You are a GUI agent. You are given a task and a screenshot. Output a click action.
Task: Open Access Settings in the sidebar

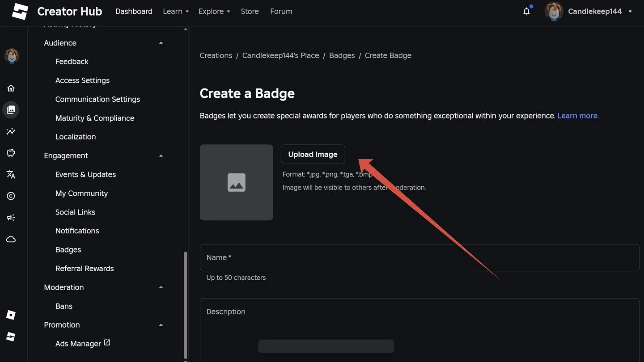[x=82, y=80]
